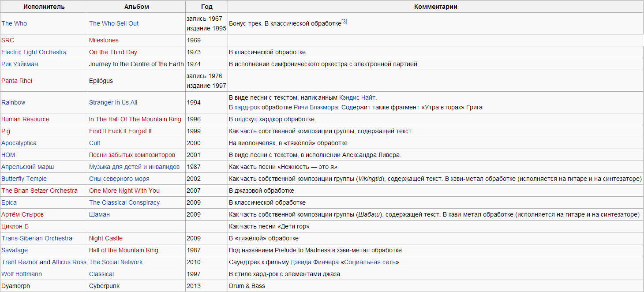Viewport: 644px width, 292px height.
Task: Click the Альбом column header
Action: click(137, 7)
